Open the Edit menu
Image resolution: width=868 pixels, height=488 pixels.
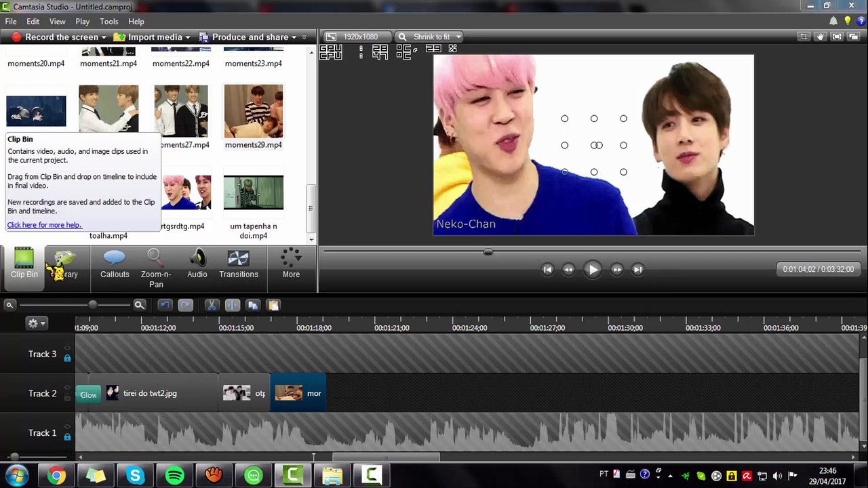[x=33, y=22]
